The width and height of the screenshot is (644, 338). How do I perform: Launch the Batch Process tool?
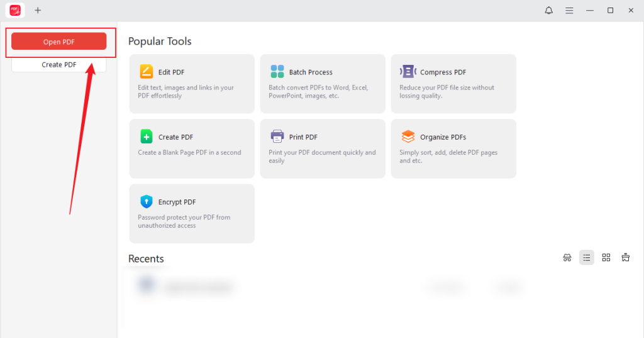tap(322, 83)
